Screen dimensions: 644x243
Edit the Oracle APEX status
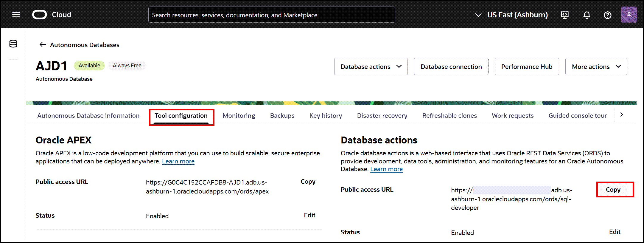click(309, 215)
